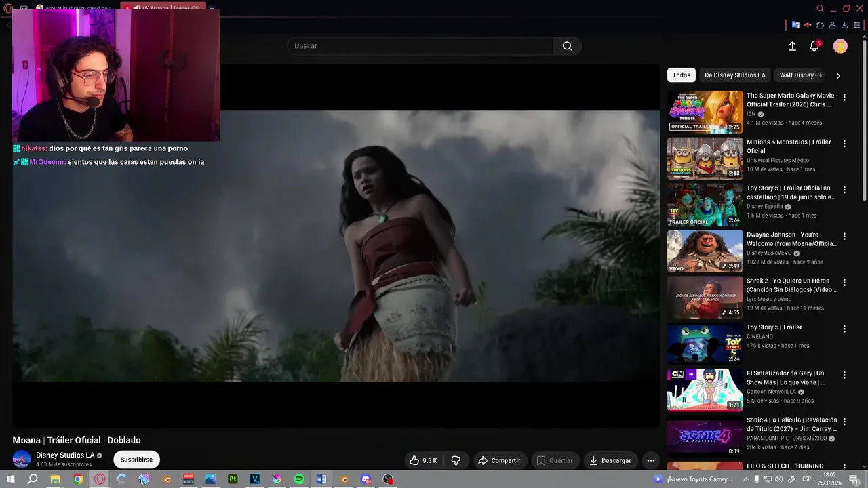Open El Sintetizador de Gary thumbnail
The width and height of the screenshot is (868, 488).
705,390
